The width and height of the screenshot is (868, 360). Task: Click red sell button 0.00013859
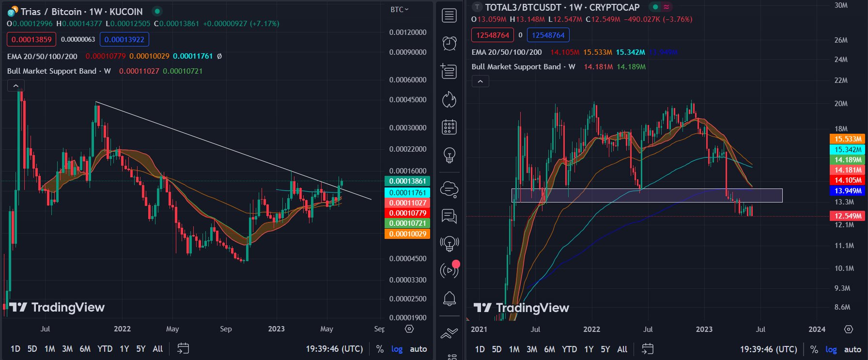click(31, 40)
